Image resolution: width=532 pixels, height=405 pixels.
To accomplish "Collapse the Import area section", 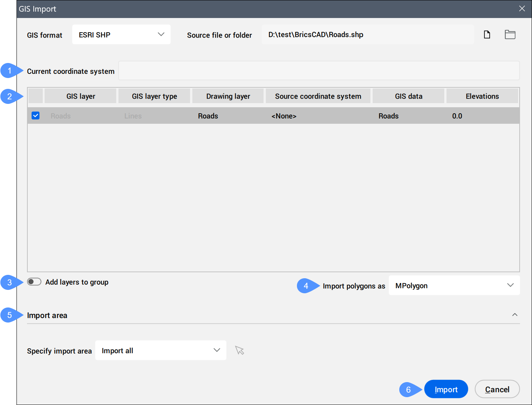I will (x=515, y=315).
